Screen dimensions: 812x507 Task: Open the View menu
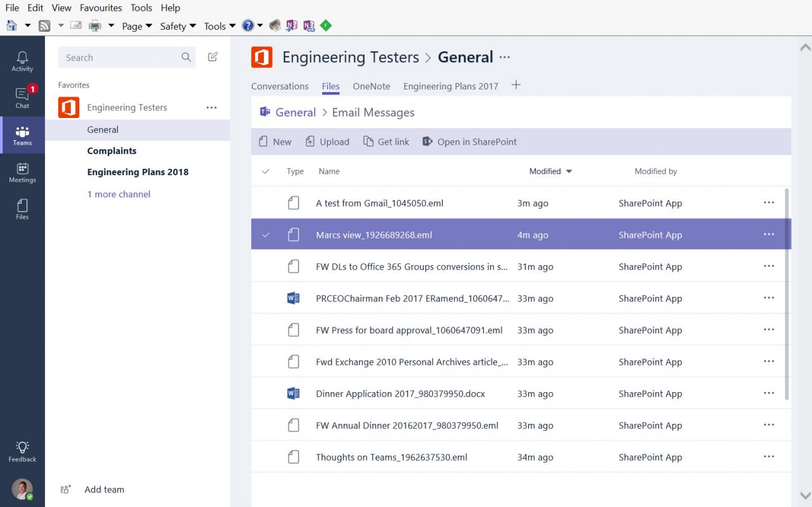click(x=62, y=8)
